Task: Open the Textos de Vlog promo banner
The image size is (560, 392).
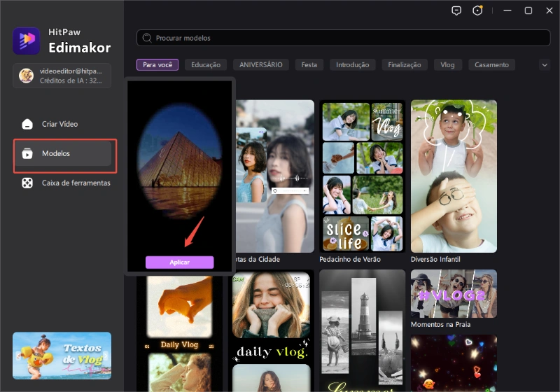Action: (x=62, y=356)
